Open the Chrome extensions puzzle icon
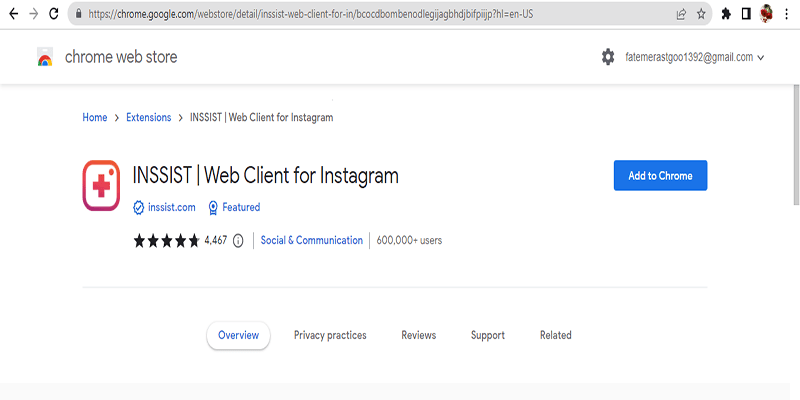Viewport: 800px width, 400px height. pyautogui.click(x=727, y=14)
